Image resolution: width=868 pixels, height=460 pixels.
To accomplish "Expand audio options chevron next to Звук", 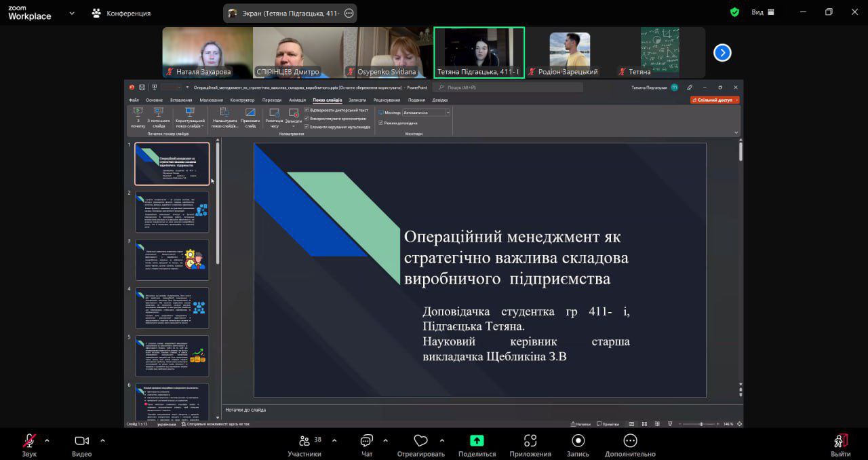I will [47, 440].
